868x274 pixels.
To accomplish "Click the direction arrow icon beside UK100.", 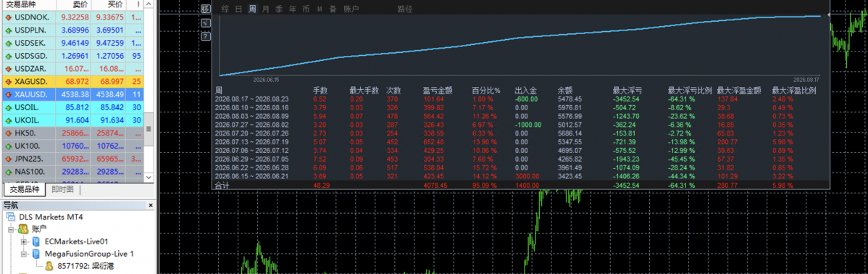I will (x=9, y=146).
